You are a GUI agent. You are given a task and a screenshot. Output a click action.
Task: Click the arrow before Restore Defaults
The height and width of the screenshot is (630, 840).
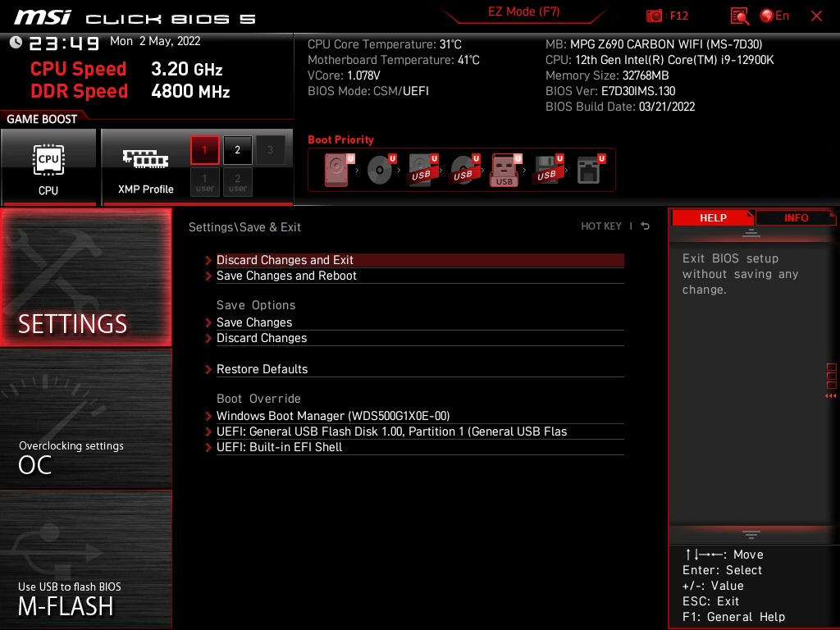(208, 369)
